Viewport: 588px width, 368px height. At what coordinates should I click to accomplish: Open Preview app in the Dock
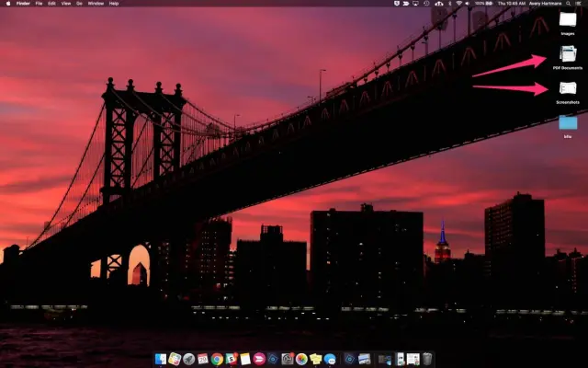(x=364, y=360)
